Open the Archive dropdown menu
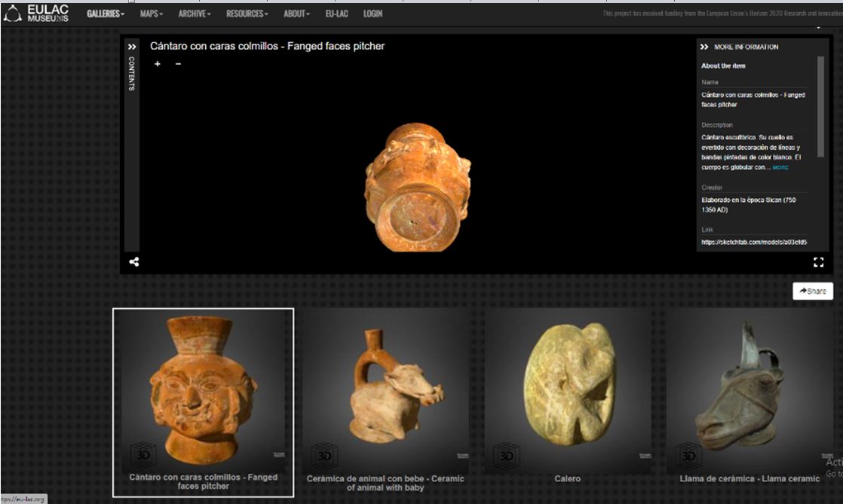 pyautogui.click(x=195, y=14)
